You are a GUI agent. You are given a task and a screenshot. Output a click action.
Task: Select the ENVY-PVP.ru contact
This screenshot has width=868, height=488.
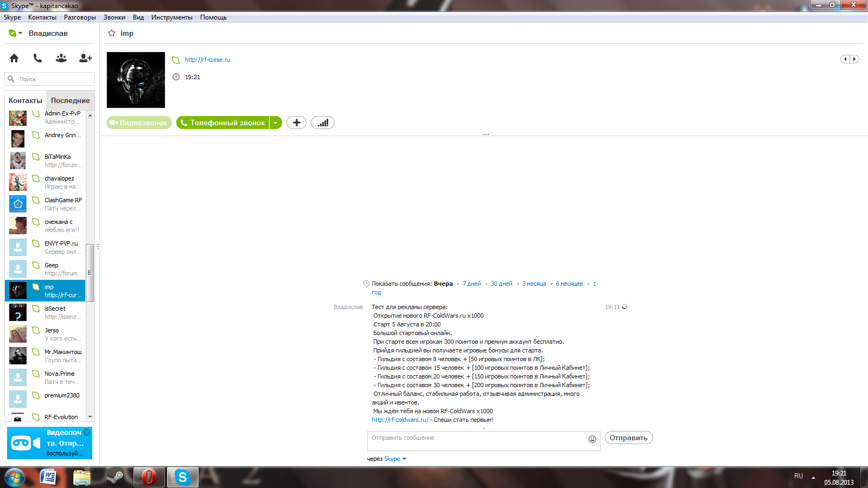click(x=46, y=247)
